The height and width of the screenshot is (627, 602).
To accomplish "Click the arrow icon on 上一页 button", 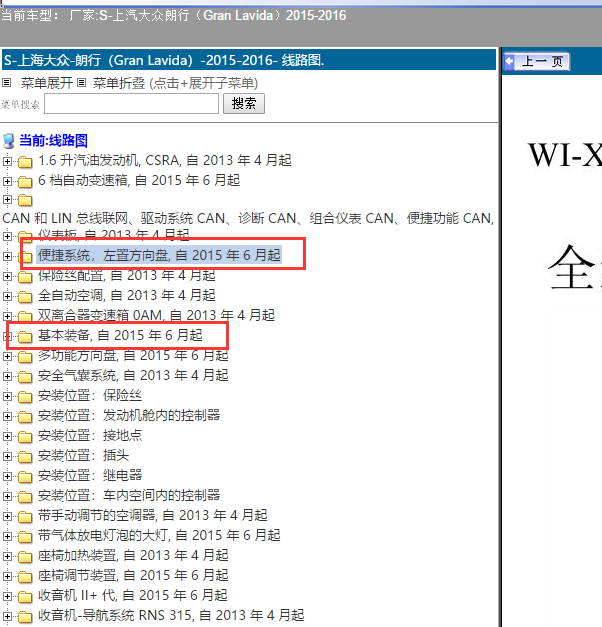I will (x=509, y=62).
